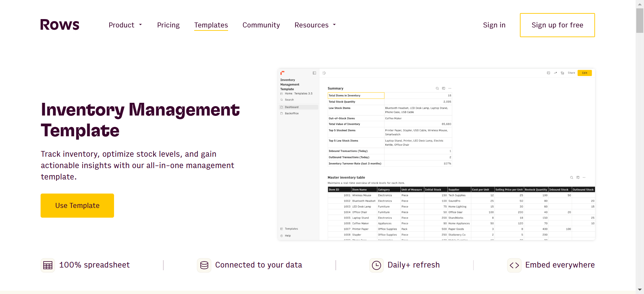The image size is (644, 294).
Task: Click the Office Gear supplier cell
Action: pyautogui.click(x=459, y=212)
